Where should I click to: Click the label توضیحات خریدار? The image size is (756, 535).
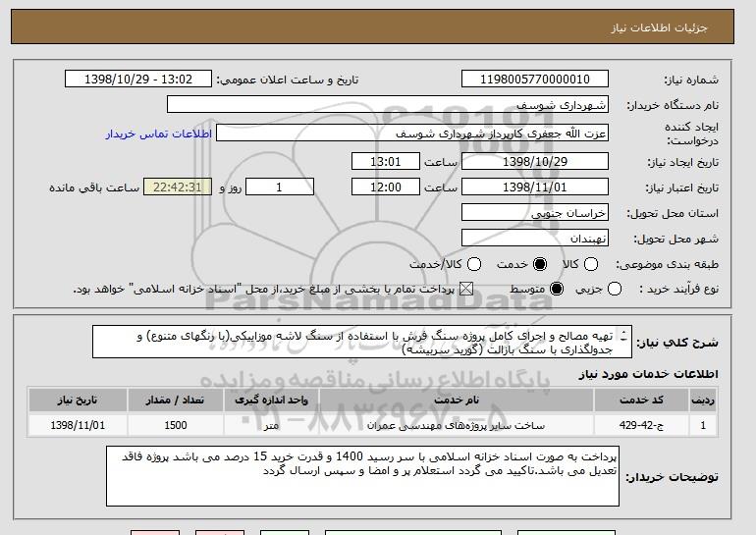click(672, 477)
